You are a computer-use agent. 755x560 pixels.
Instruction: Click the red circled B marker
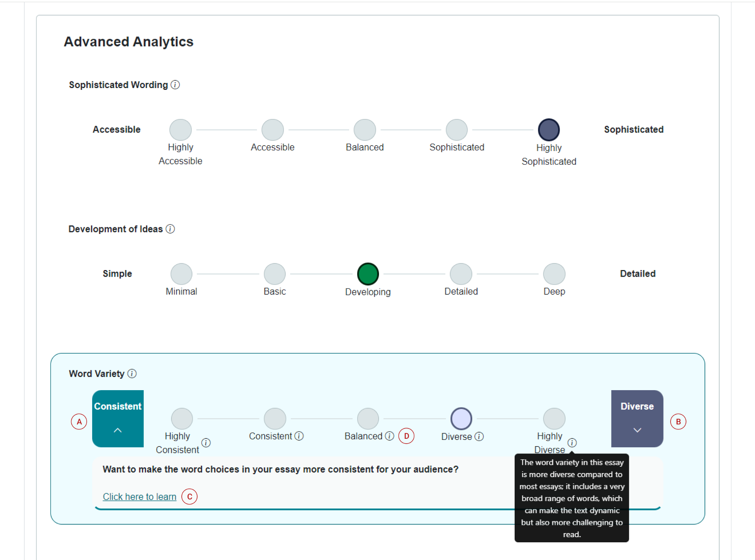pos(678,421)
